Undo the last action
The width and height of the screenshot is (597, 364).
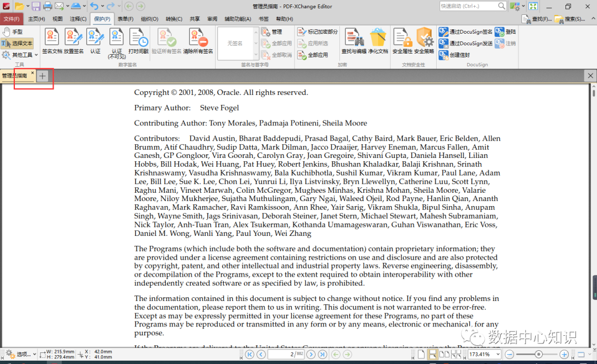[x=94, y=6]
